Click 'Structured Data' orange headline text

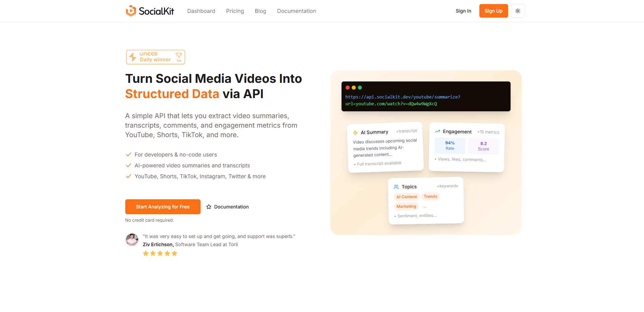point(172,94)
